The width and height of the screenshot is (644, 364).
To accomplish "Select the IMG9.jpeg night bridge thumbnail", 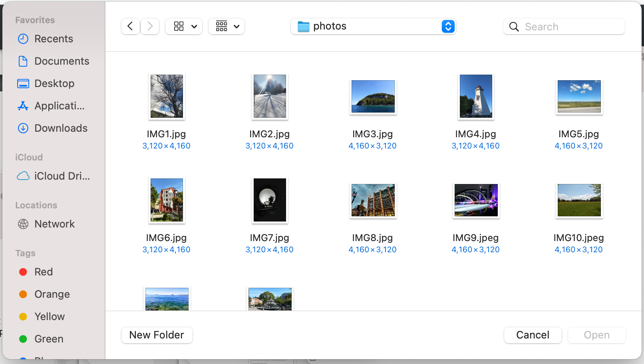I will pos(476,200).
